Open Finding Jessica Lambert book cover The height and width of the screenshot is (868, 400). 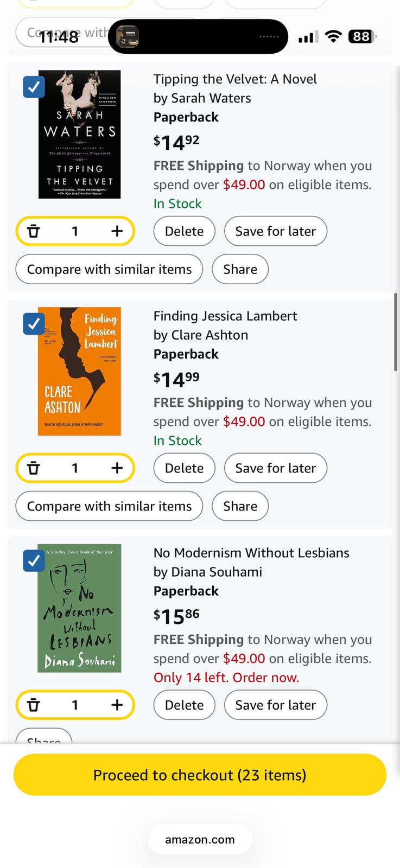79,372
